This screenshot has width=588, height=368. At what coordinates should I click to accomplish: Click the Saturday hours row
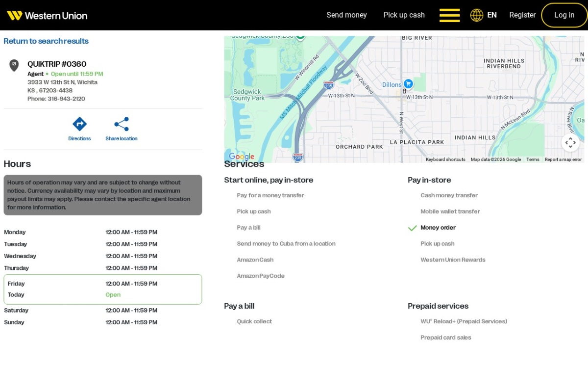tap(103, 311)
